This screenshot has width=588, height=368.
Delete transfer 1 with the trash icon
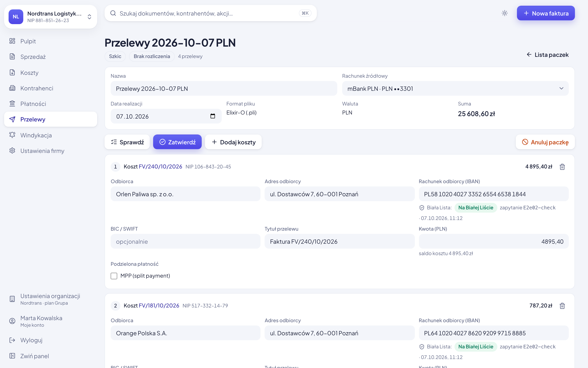(x=562, y=167)
